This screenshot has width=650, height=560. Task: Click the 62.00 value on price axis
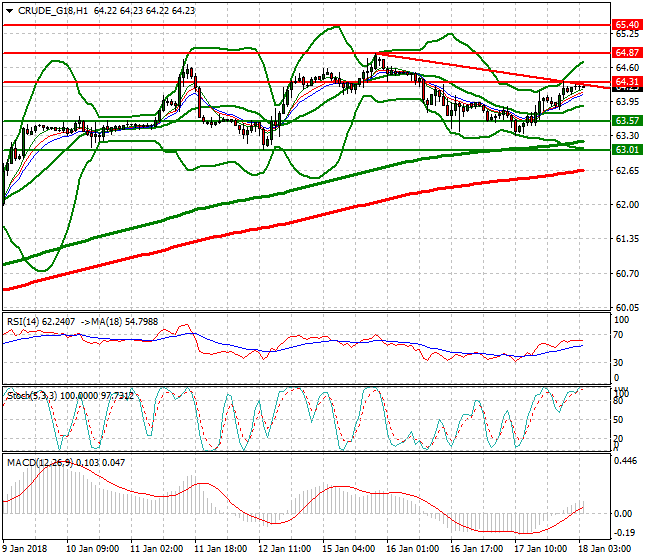tap(625, 205)
